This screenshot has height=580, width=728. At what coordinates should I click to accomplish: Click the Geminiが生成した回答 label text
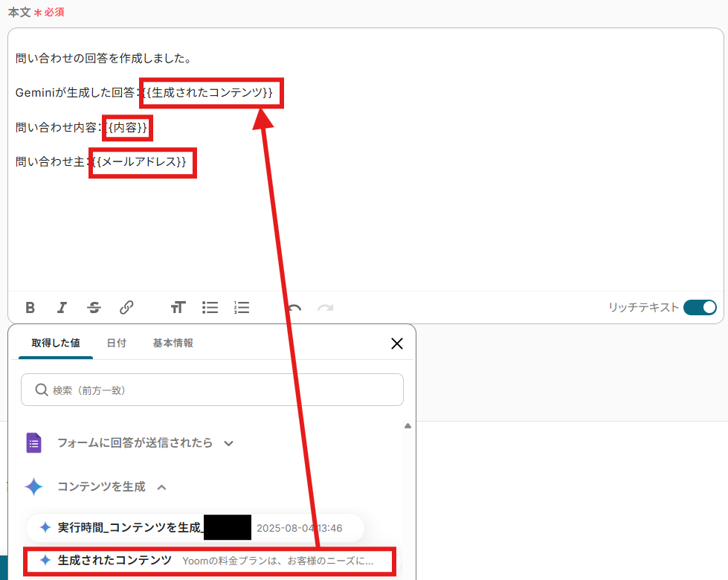coord(74,92)
